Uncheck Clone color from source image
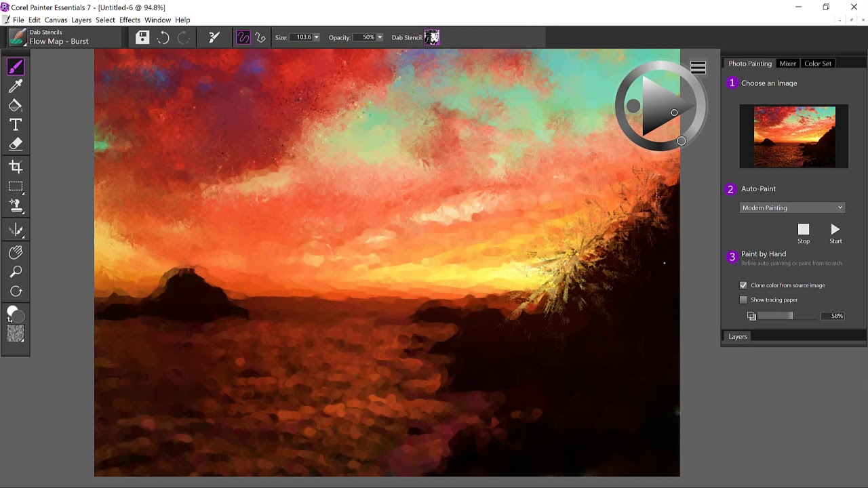 743,285
